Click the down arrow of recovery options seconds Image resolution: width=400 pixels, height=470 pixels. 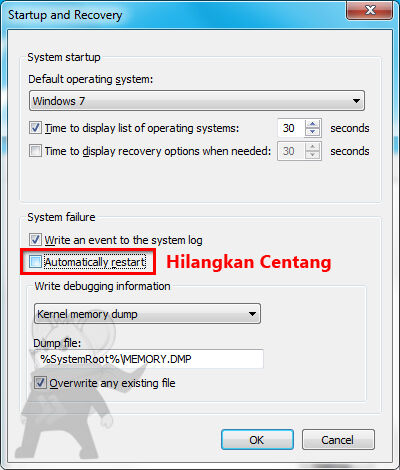click(313, 155)
